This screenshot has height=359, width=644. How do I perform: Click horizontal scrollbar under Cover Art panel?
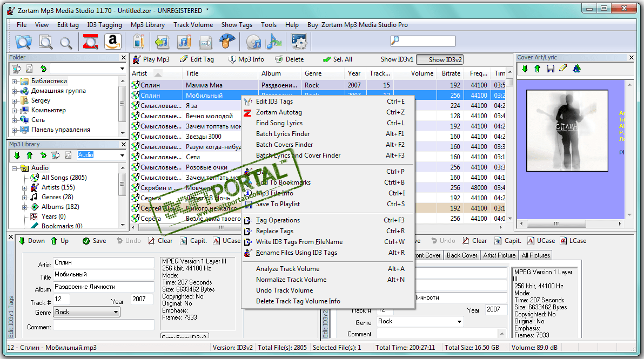point(571,223)
